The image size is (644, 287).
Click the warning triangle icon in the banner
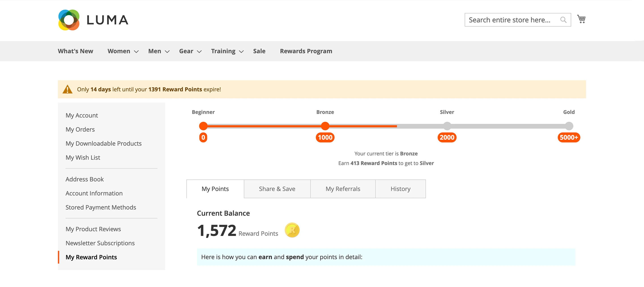click(x=67, y=89)
